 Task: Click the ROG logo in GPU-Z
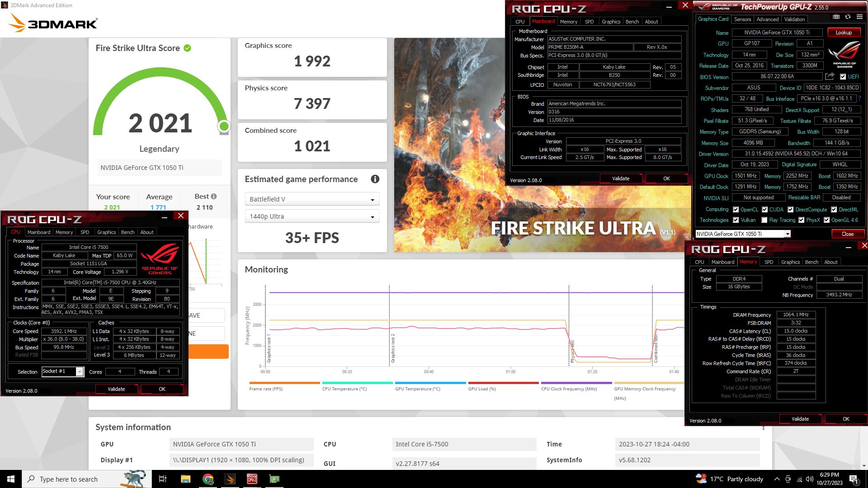[x=844, y=54]
